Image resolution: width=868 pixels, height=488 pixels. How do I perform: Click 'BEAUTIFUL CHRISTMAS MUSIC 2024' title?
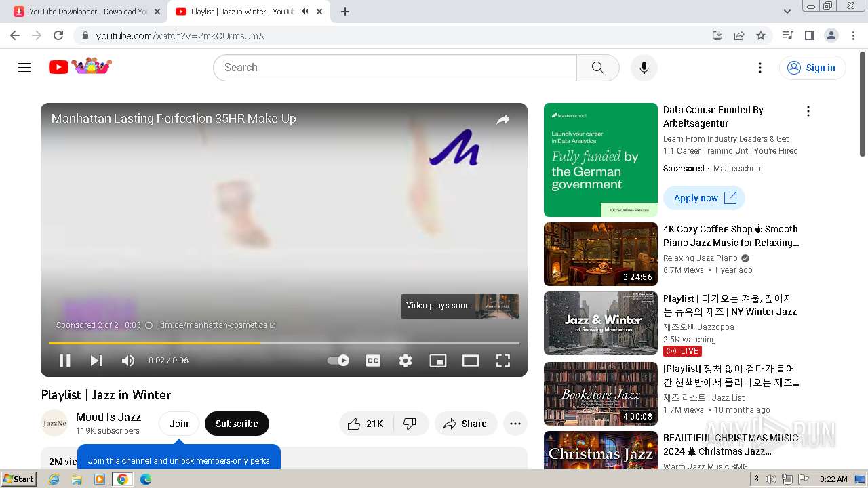pos(731,445)
